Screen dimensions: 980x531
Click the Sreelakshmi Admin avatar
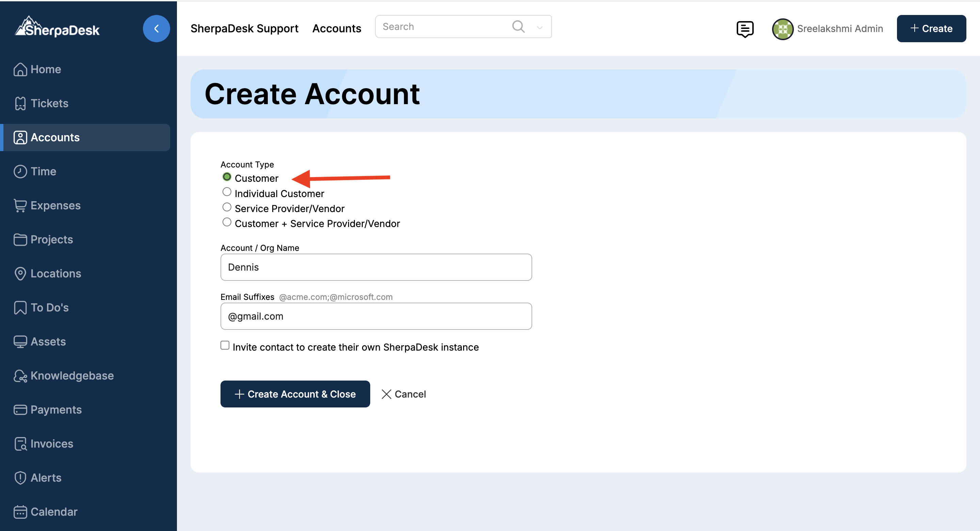tap(782, 29)
